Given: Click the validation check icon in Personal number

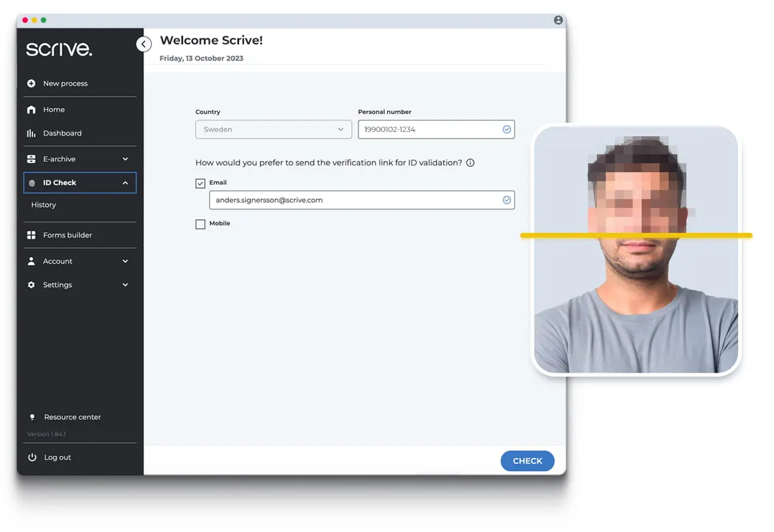Looking at the screenshot, I should [x=506, y=130].
